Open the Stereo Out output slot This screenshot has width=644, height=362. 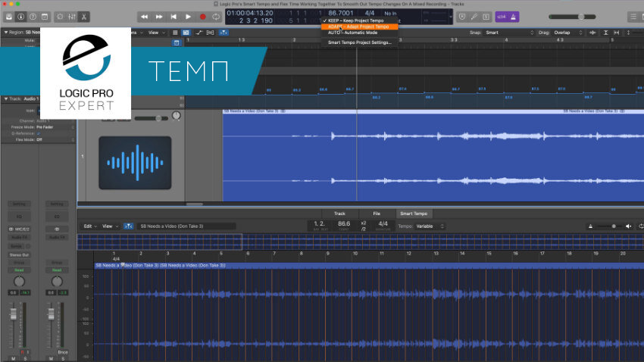[x=19, y=255]
